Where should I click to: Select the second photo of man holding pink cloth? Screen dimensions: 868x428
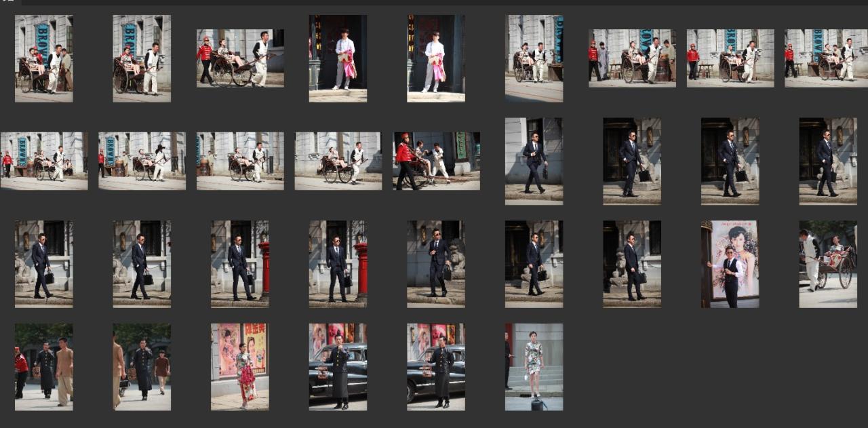point(436,58)
